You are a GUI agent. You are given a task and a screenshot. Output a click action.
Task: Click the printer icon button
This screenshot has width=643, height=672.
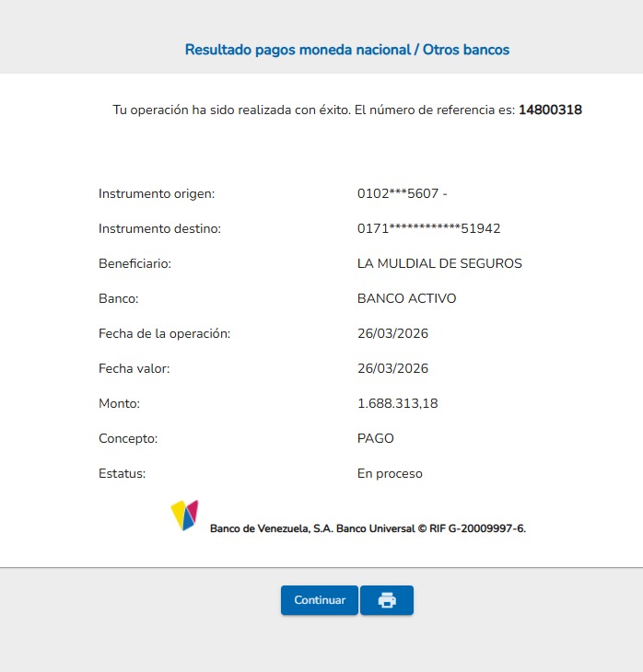point(387,600)
